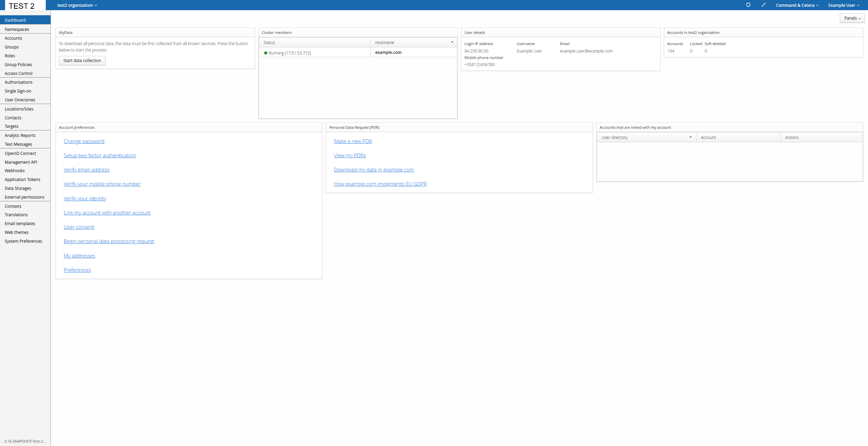Open the test2 organization dropdown
868x446 pixels.
click(77, 5)
